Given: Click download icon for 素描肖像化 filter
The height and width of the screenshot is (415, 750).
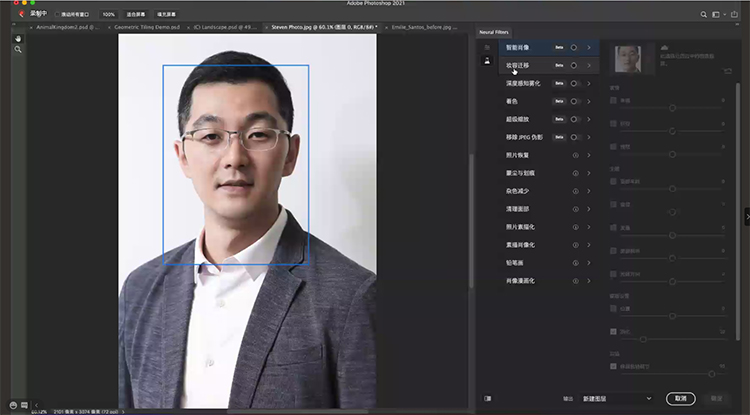Looking at the screenshot, I should [x=575, y=245].
